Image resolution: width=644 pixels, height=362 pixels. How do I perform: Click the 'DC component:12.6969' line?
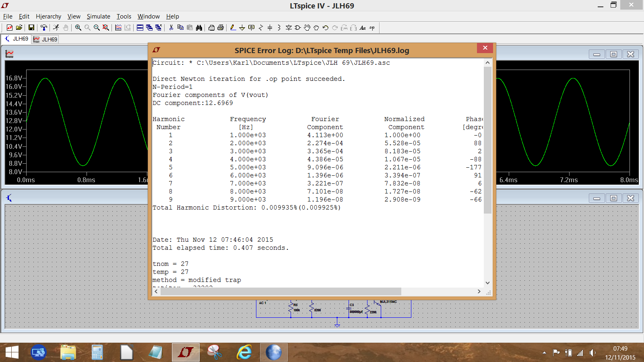point(192,103)
